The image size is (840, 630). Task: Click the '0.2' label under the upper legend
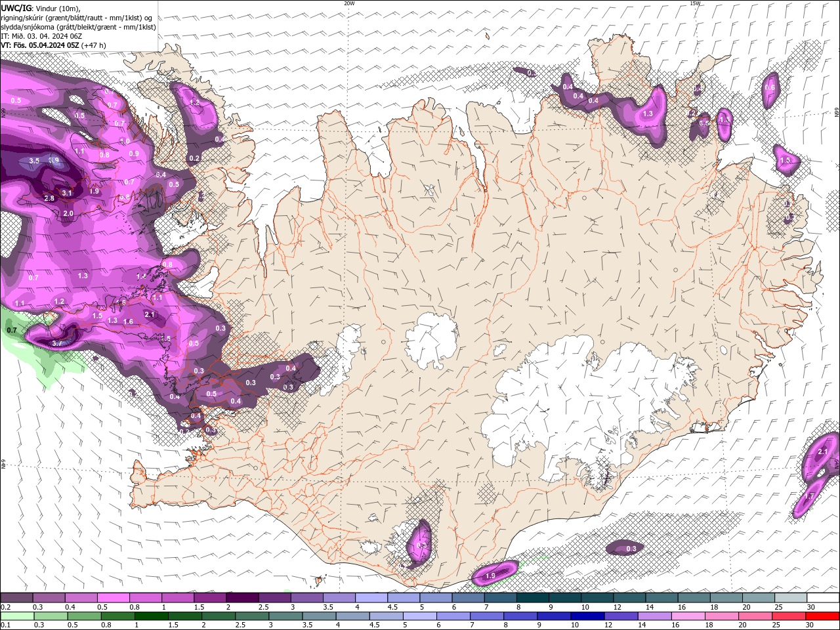5,607
